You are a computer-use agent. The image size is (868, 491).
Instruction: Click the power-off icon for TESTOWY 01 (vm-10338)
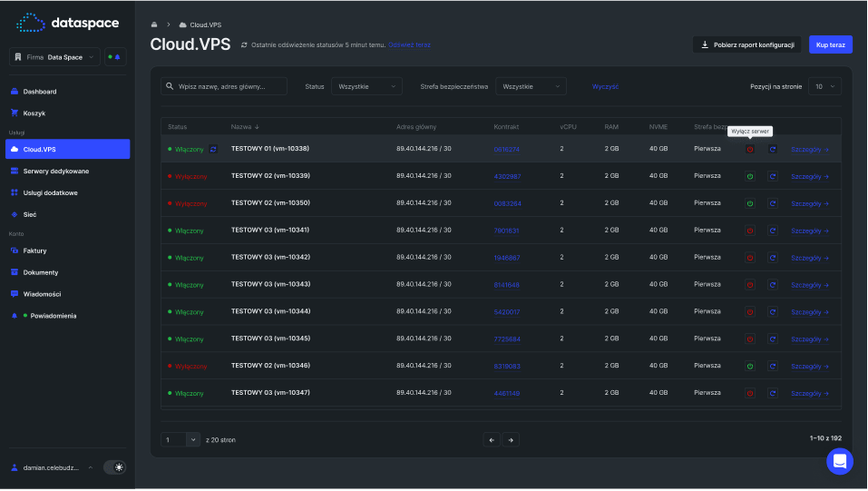[x=750, y=150]
